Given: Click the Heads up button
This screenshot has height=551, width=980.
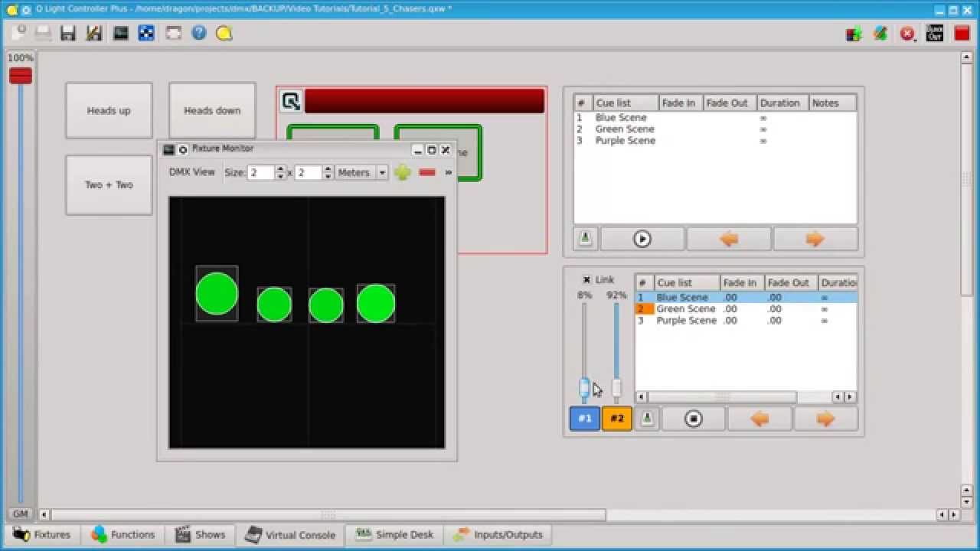Looking at the screenshot, I should pyautogui.click(x=109, y=110).
